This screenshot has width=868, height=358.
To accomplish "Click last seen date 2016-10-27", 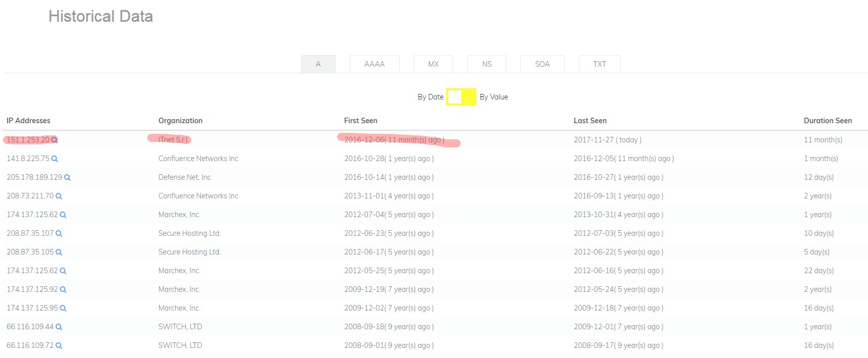I will click(x=619, y=177).
